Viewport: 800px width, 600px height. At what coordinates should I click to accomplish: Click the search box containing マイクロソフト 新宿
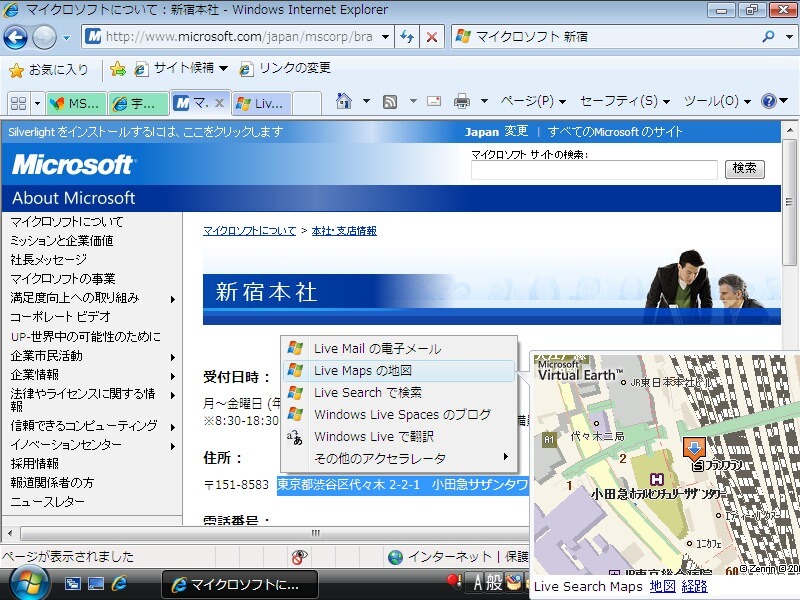pos(606,37)
